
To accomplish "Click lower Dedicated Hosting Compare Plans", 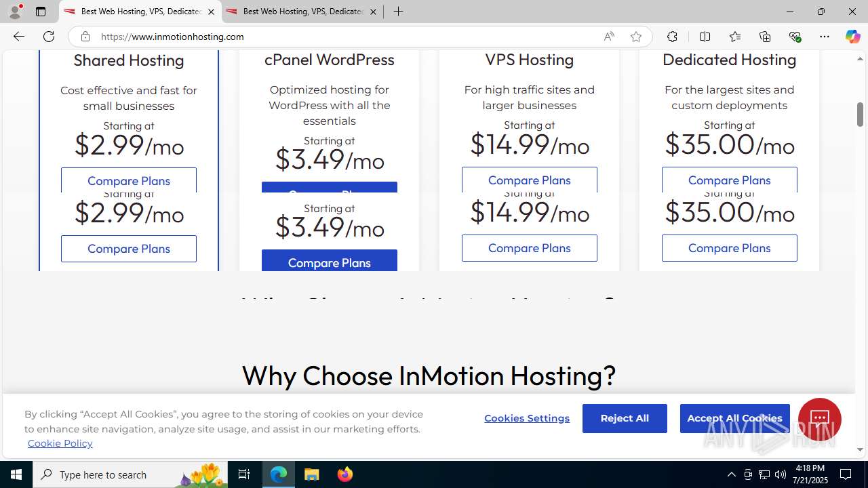I will (x=730, y=248).
